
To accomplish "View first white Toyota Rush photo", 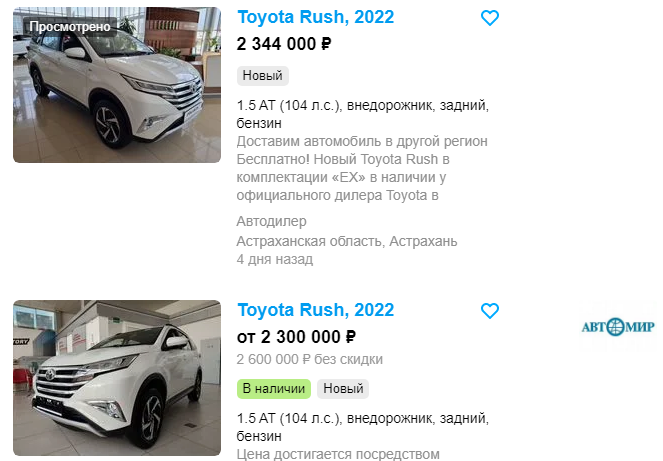I will coord(117,85).
